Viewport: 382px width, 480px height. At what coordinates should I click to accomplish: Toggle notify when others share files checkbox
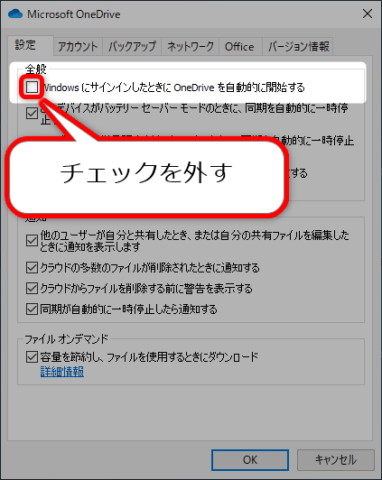pos(32,240)
